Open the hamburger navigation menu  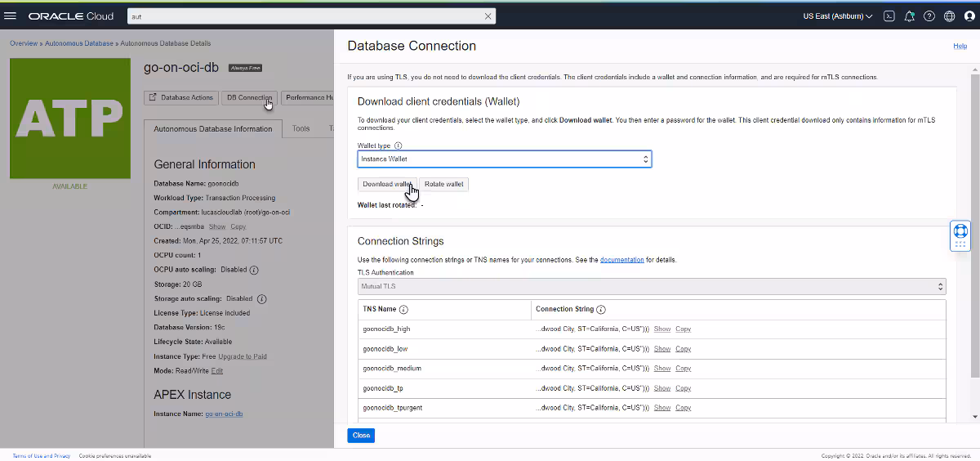(11, 16)
